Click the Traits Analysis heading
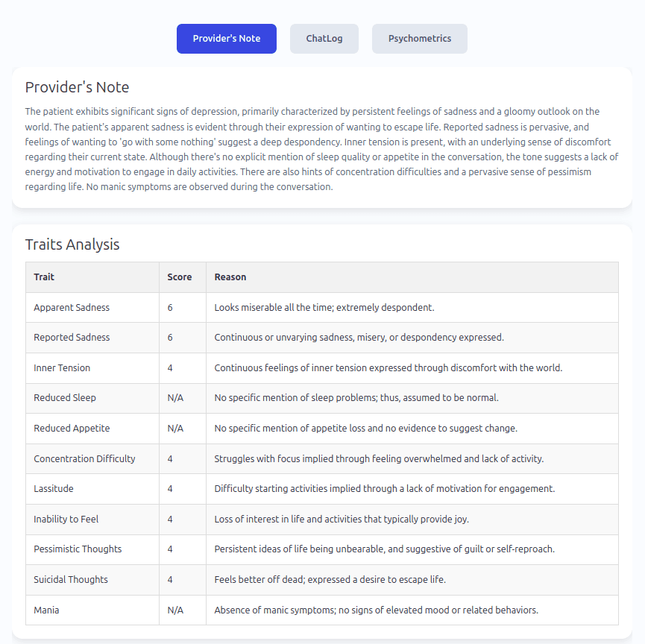Screen dimensions: 645x644 (x=72, y=244)
